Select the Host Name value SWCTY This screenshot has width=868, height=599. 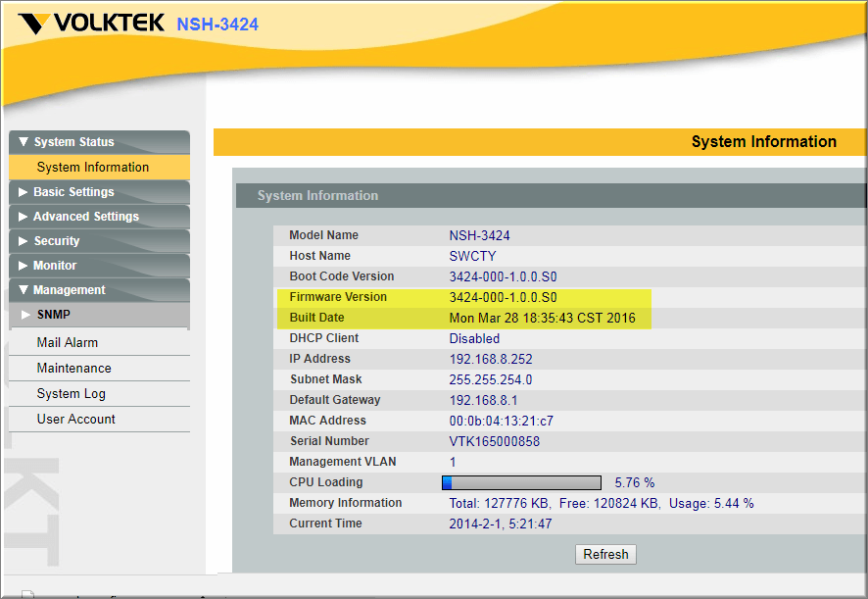tap(473, 256)
